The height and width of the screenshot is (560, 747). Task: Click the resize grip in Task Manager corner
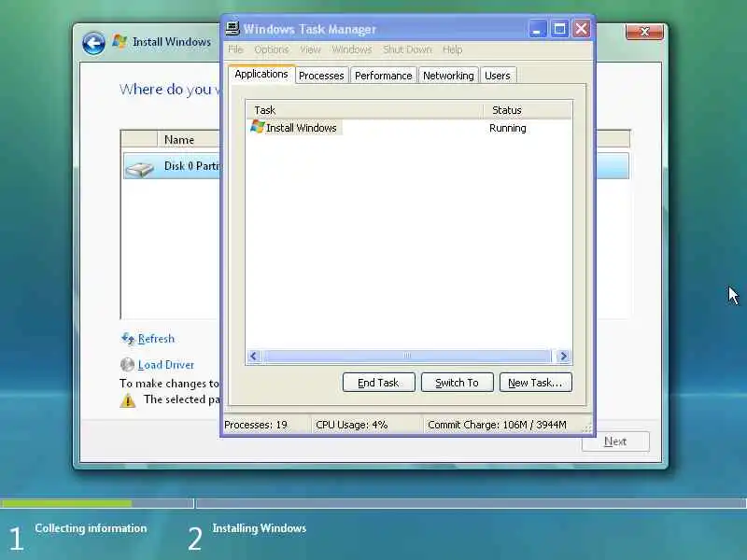pyautogui.click(x=586, y=427)
